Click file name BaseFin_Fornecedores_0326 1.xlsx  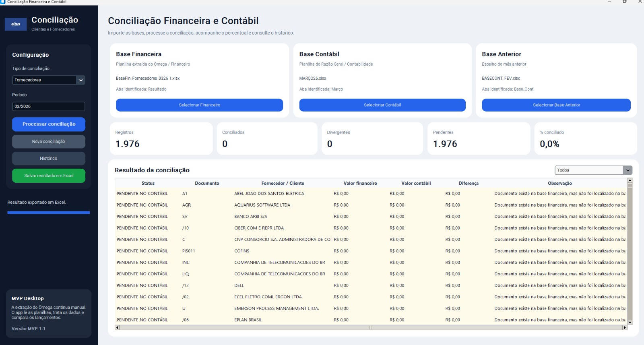(148, 78)
